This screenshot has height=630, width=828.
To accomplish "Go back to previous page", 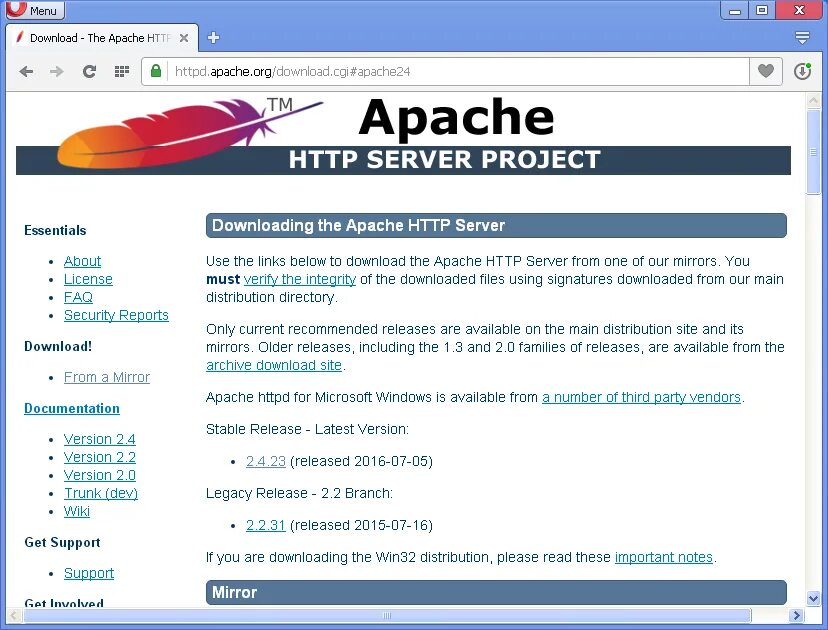I will [26, 71].
